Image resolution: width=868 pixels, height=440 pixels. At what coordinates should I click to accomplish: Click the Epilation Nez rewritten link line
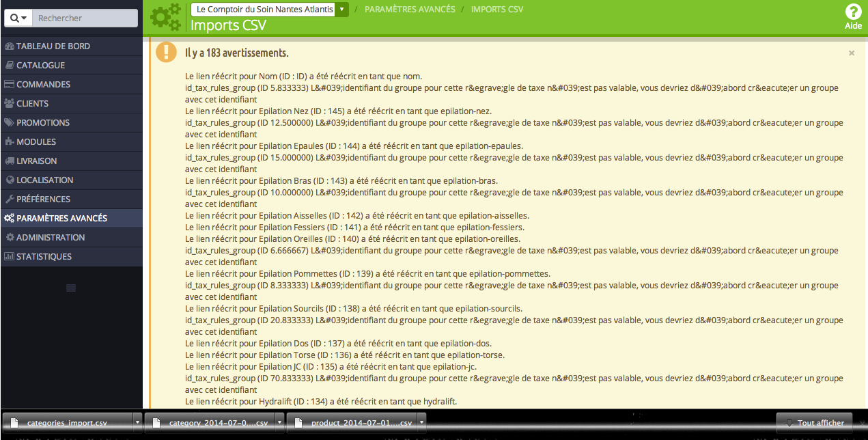[339, 111]
